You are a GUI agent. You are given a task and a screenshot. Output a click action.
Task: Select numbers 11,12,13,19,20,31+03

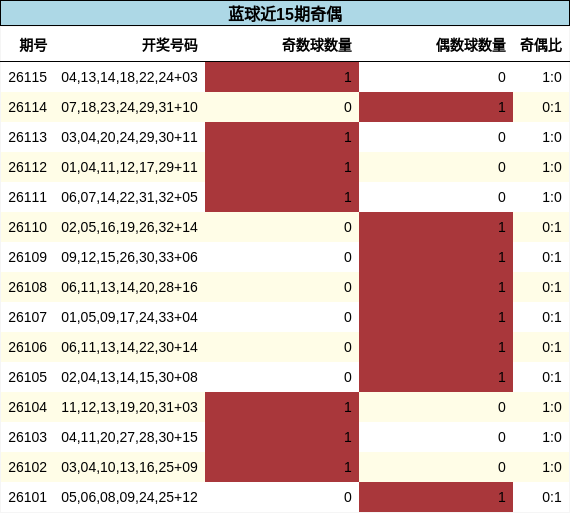[x=129, y=407]
